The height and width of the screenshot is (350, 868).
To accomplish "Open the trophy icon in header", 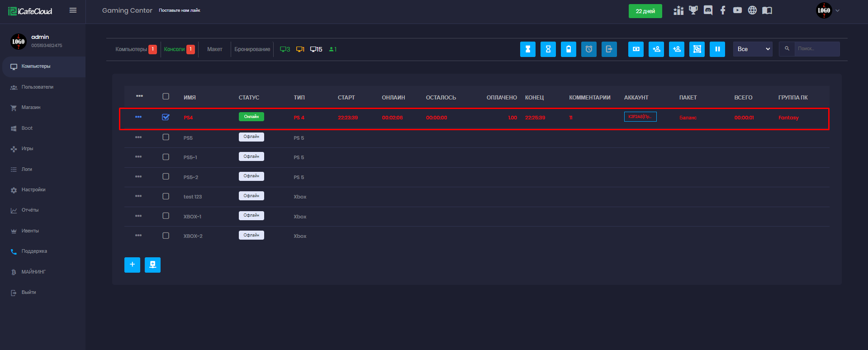I will (x=693, y=10).
